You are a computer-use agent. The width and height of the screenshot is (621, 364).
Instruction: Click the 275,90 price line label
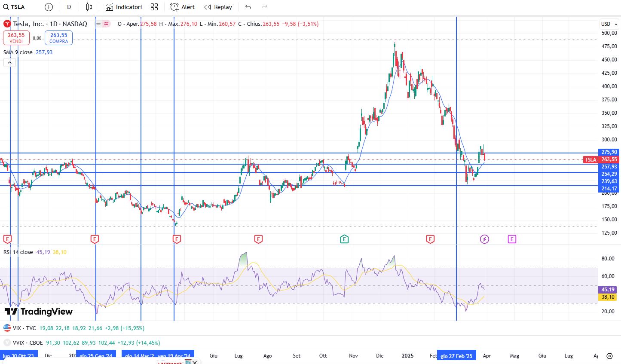click(609, 152)
